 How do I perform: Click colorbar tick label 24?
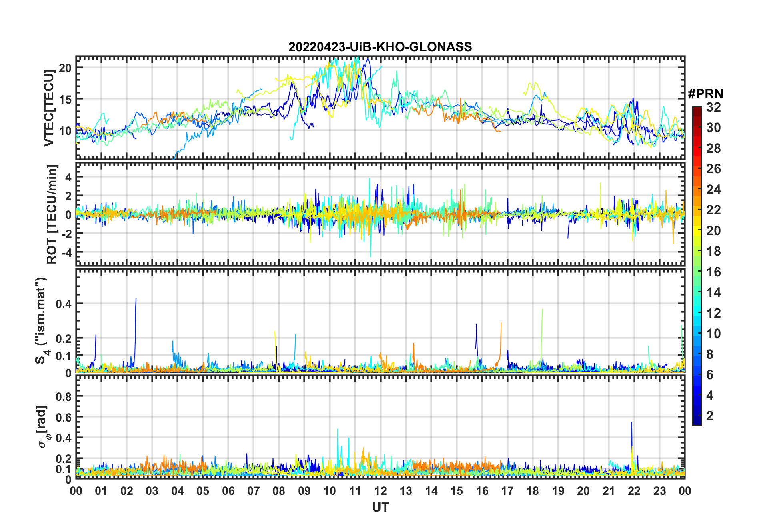click(713, 190)
